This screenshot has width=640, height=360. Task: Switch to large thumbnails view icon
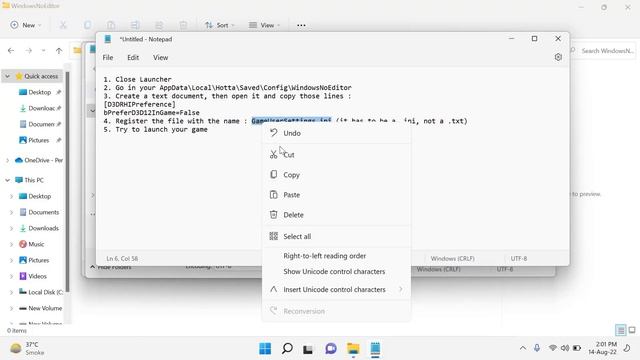[x=632, y=330]
